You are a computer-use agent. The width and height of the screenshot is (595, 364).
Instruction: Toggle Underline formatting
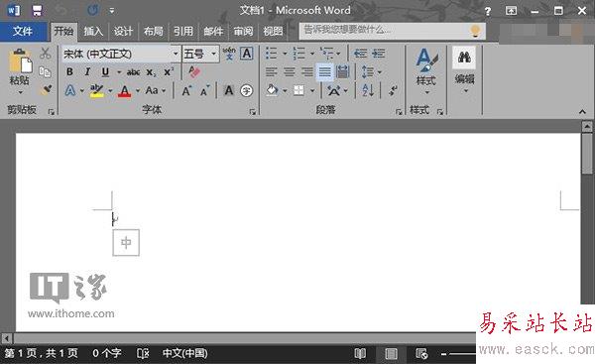(105, 71)
